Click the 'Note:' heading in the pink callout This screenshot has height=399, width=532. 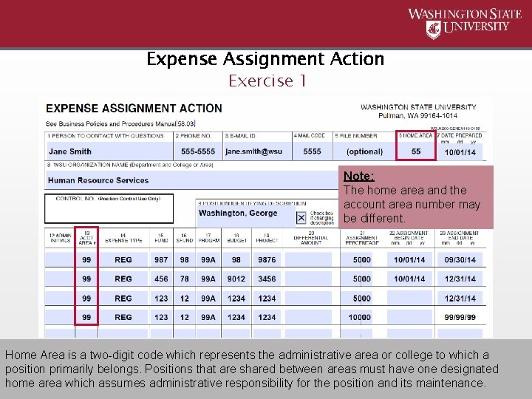pyautogui.click(x=358, y=176)
